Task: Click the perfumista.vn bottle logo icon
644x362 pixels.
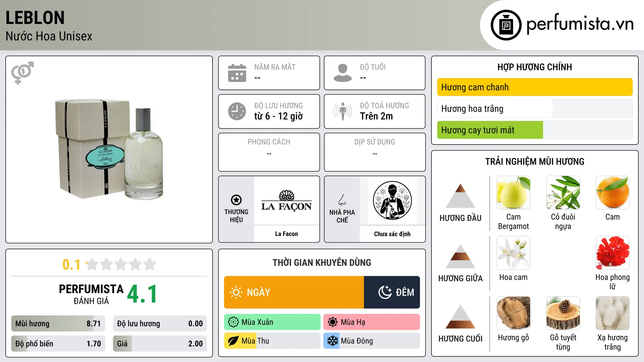Action: click(506, 25)
